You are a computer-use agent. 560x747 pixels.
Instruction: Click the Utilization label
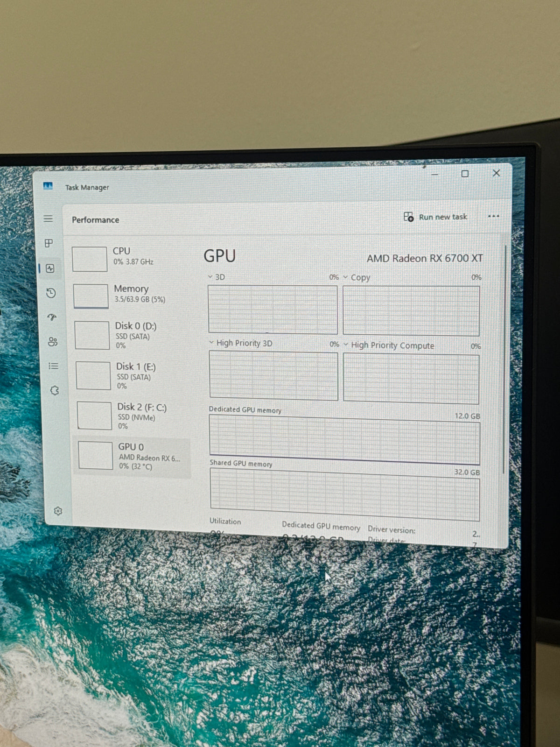point(225,521)
